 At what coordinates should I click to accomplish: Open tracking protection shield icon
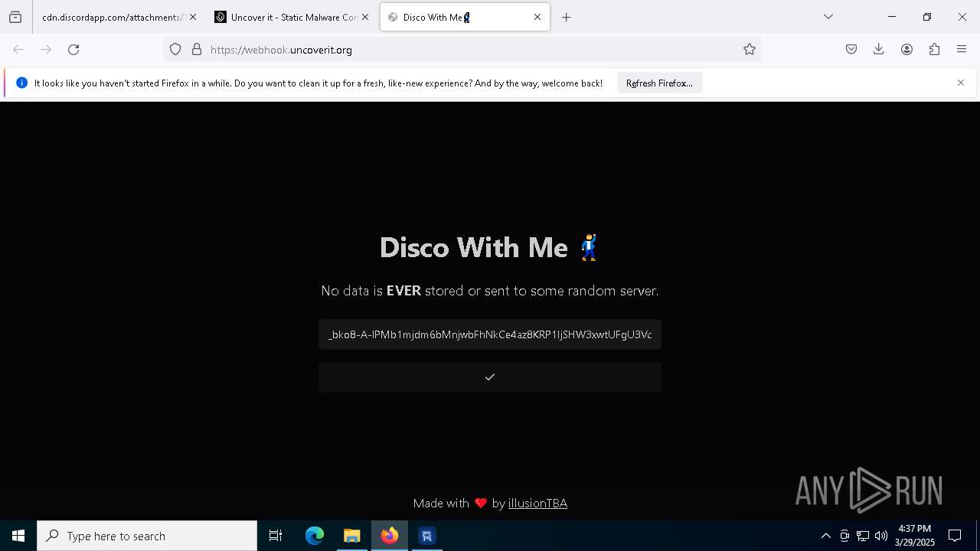pyautogui.click(x=175, y=49)
